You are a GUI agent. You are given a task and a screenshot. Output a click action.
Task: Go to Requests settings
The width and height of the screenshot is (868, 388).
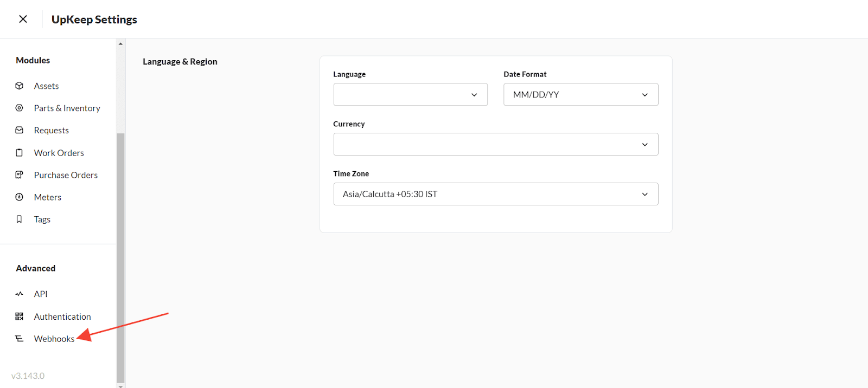pos(51,130)
